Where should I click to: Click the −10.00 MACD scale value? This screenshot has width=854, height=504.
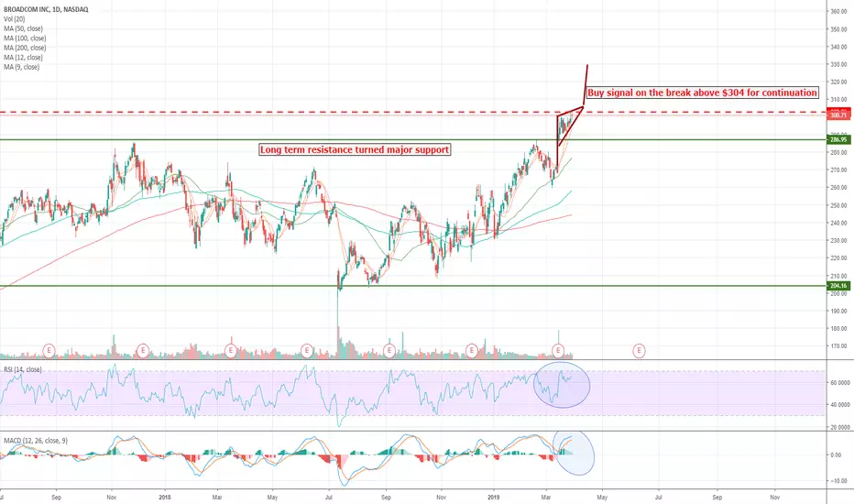838,481
